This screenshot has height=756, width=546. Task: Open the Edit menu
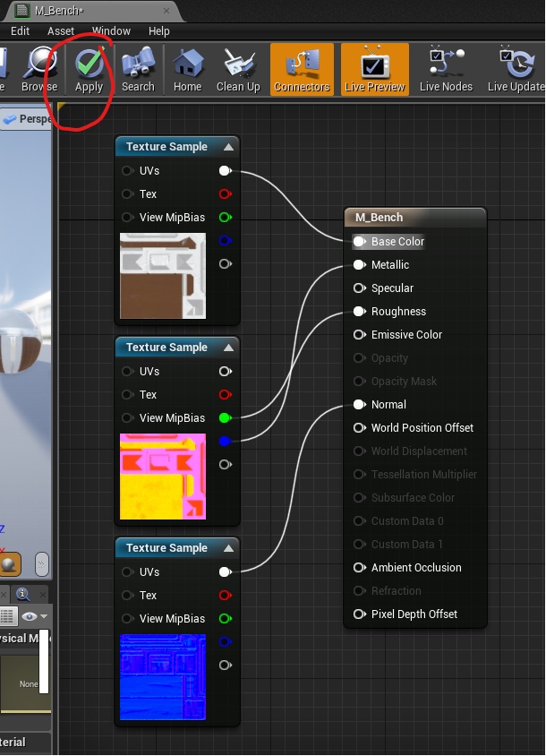point(21,30)
